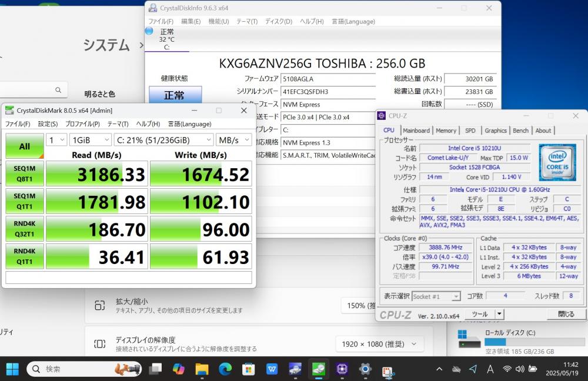Open the blue W app on taskbar
Image resolution: width=588 pixels, height=381 pixels.
[272, 369]
